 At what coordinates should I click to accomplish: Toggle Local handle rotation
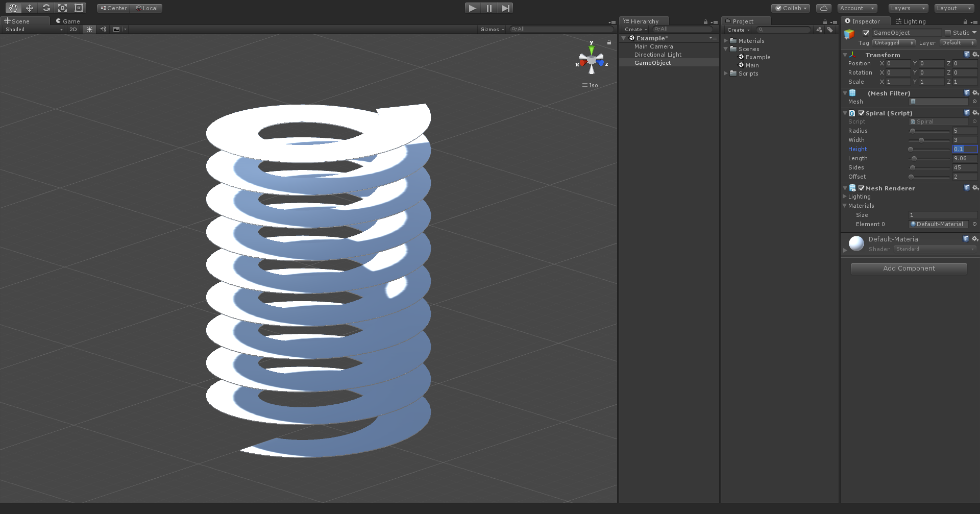(146, 8)
